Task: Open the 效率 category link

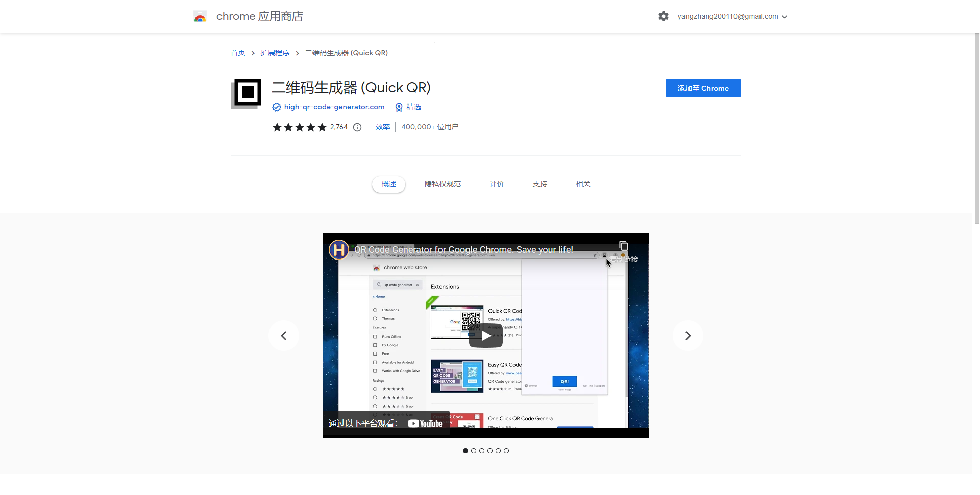Action: tap(383, 127)
